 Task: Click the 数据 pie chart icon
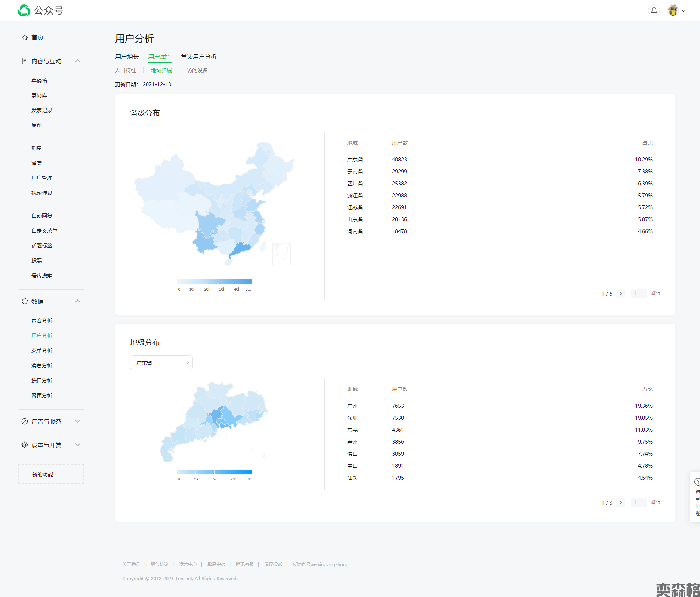click(25, 301)
